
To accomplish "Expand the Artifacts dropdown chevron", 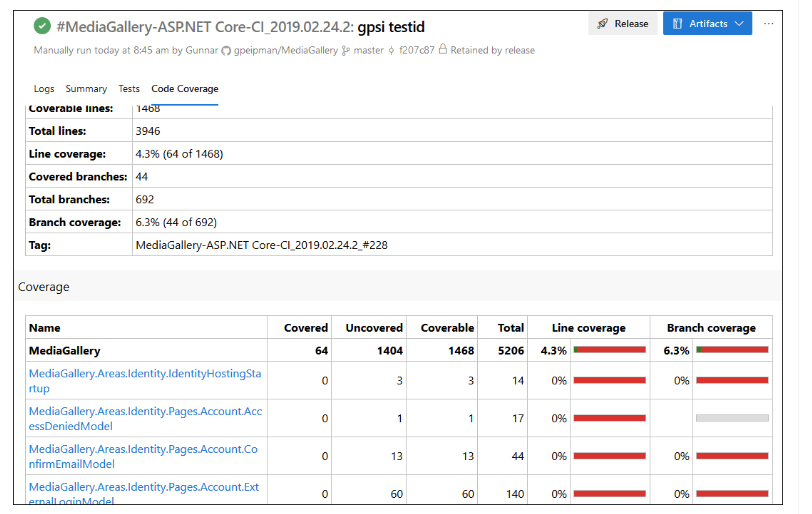I will [739, 24].
